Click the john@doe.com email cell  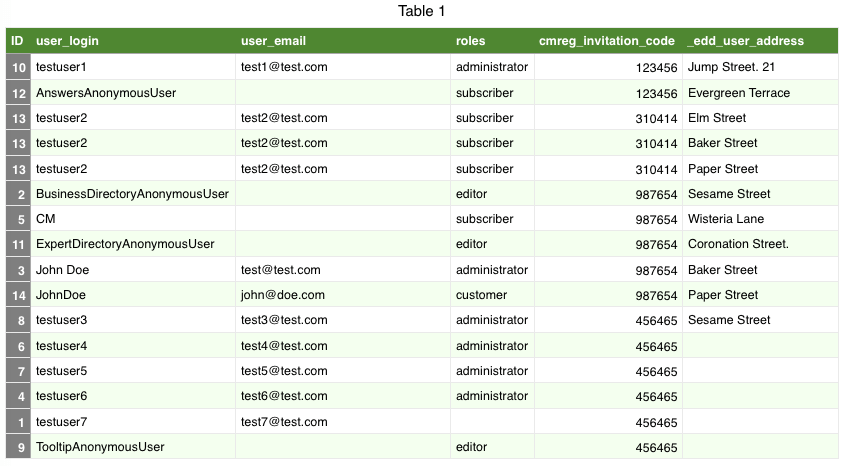click(x=283, y=295)
